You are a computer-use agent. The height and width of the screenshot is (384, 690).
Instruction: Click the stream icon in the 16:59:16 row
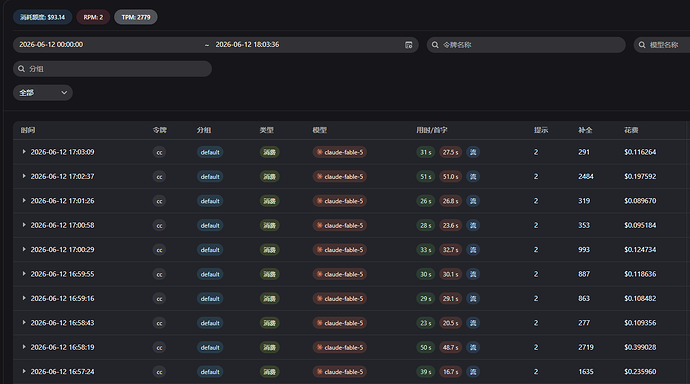click(x=473, y=299)
